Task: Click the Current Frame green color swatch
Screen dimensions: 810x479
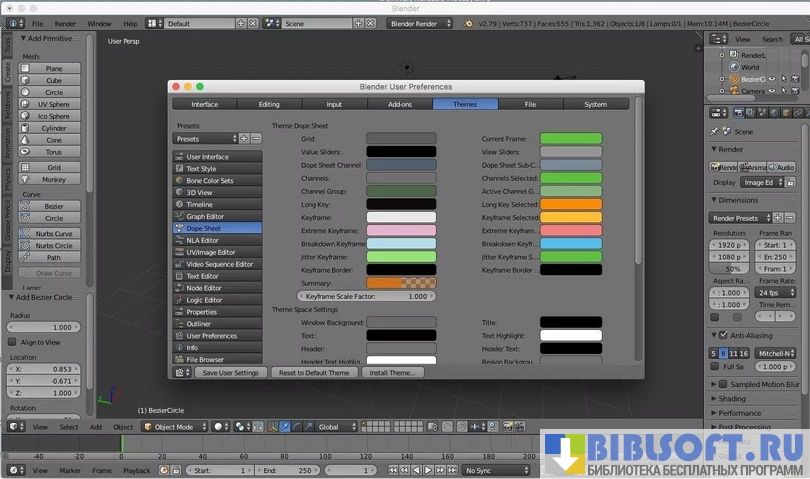Action: tap(571, 139)
